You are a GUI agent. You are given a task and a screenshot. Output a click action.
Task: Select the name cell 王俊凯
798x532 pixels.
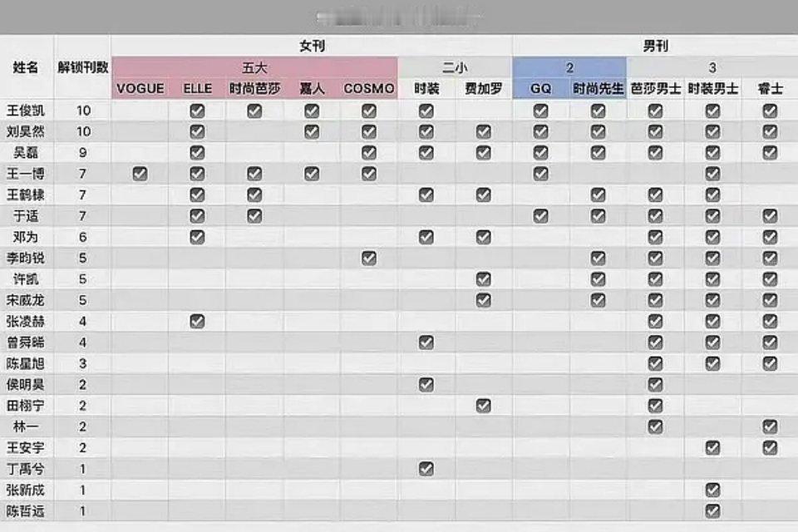[26, 111]
